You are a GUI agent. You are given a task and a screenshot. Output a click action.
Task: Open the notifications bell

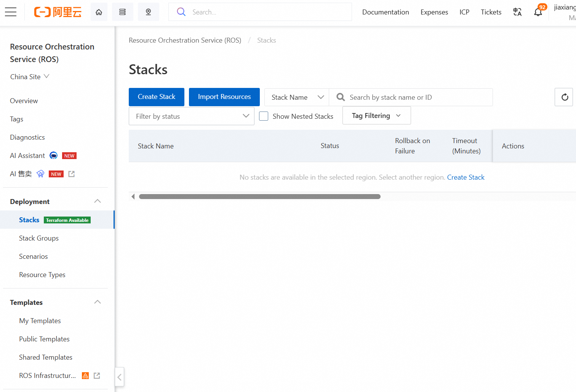click(x=538, y=12)
